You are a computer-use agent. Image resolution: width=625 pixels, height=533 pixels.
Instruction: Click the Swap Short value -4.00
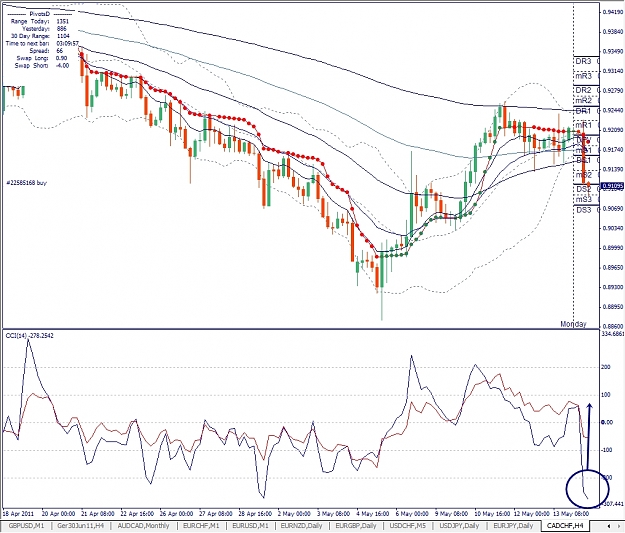click(63, 65)
